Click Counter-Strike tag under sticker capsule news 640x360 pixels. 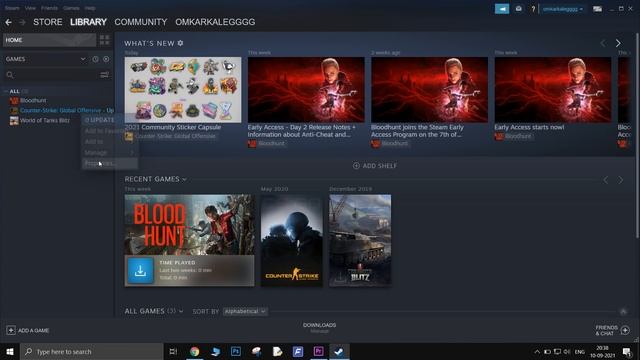pos(170,136)
